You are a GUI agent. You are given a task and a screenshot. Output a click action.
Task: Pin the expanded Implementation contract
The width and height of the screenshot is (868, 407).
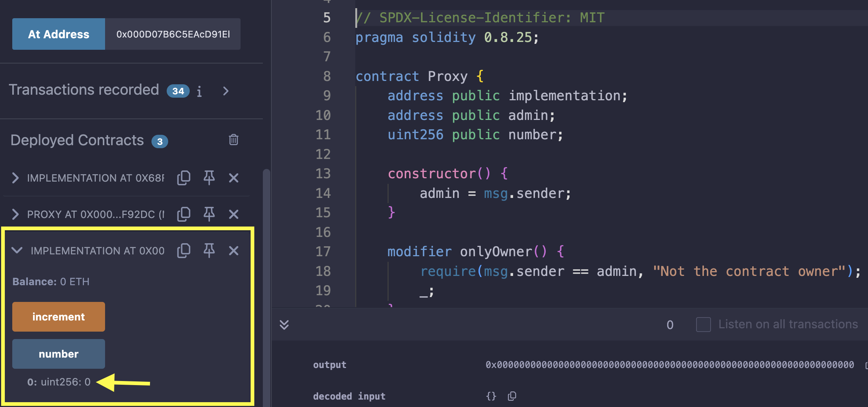pyautogui.click(x=209, y=251)
